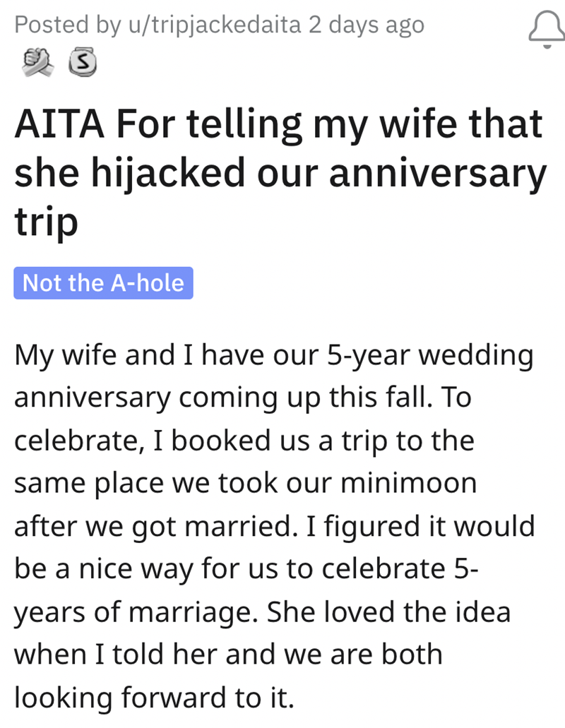
Task: Click the word 'trip' ending the title
Action: 46,221
